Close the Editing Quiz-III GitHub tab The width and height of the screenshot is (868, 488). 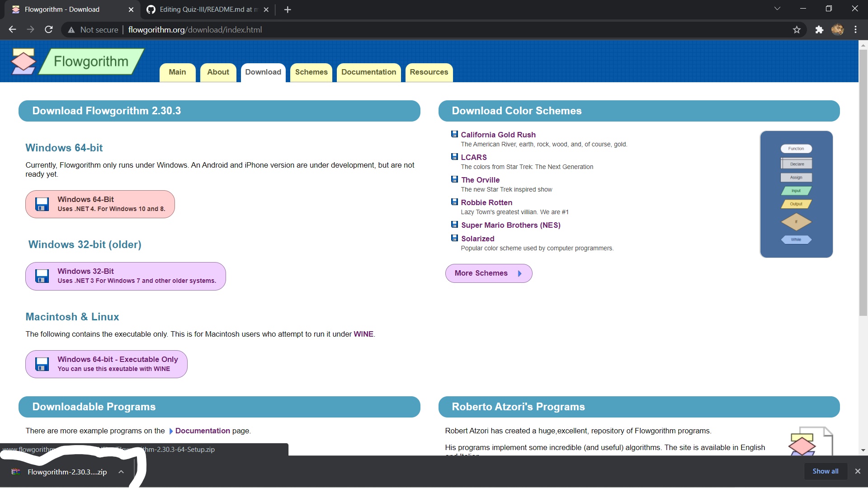pos(266,9)
